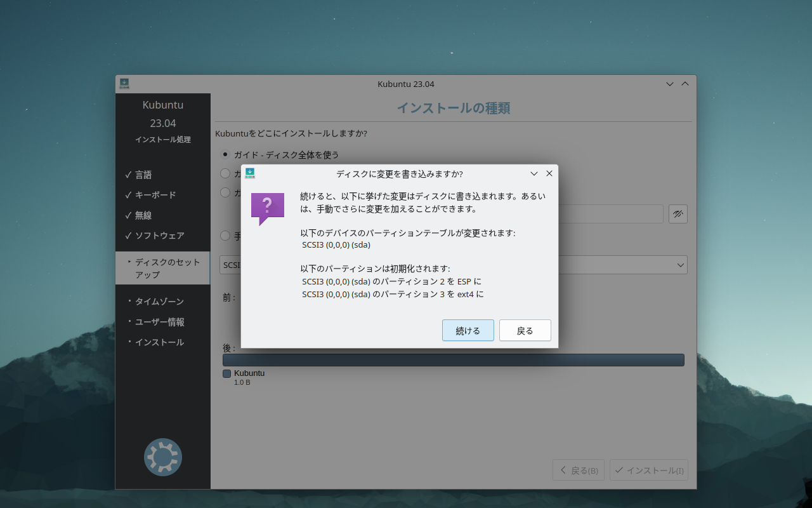This screenshot has width=812, height=508.
Task: Click the dialog's 戻る button beside 続ける
Action: click(525, 330)
